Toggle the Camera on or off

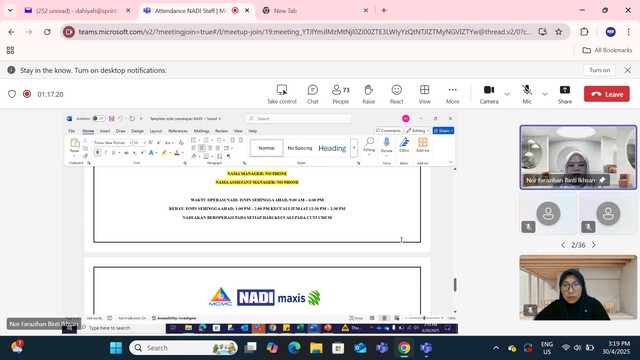pos(489,94)
